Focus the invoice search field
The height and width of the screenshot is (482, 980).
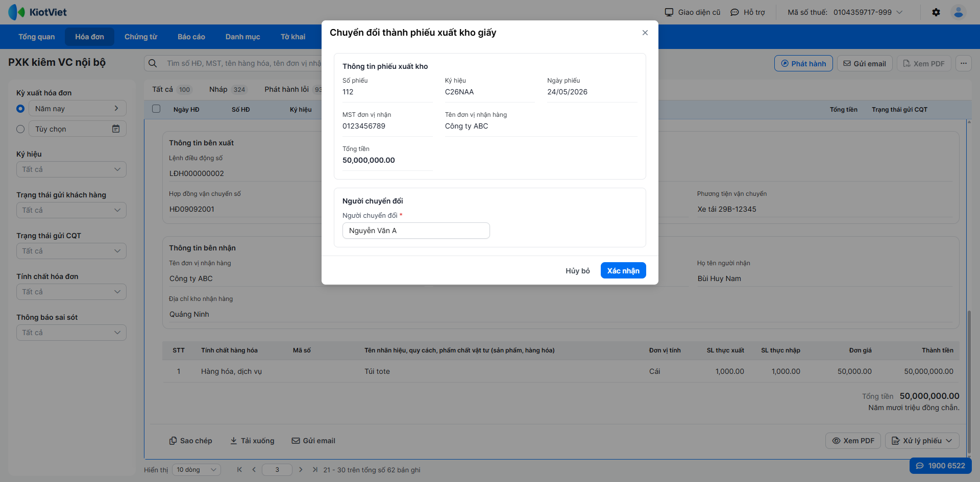[x=243, y=63]
